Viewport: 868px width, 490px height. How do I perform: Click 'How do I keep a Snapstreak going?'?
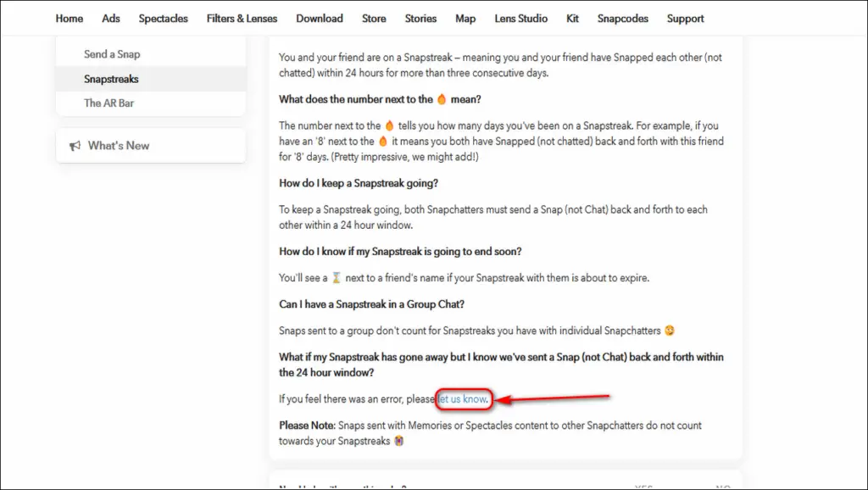(359, 183)
